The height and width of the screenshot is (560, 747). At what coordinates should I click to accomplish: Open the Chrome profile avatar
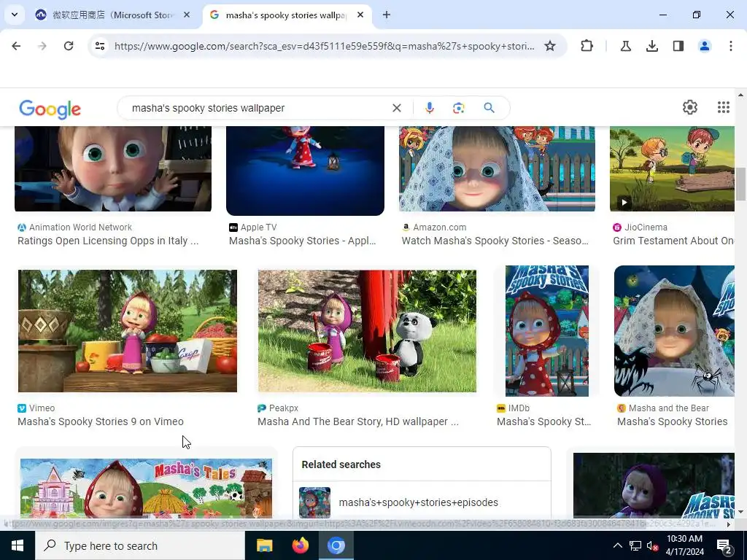(705, 46)
